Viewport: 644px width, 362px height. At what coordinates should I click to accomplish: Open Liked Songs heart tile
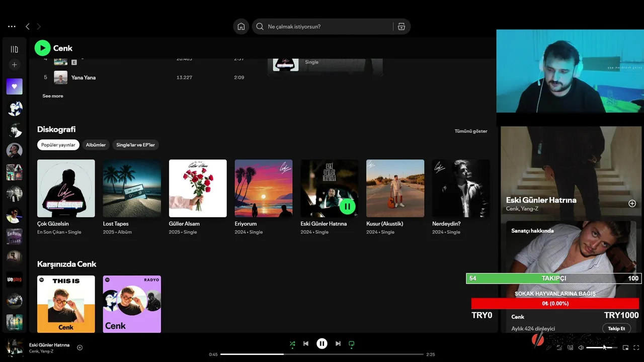click(x=14, y=86)
